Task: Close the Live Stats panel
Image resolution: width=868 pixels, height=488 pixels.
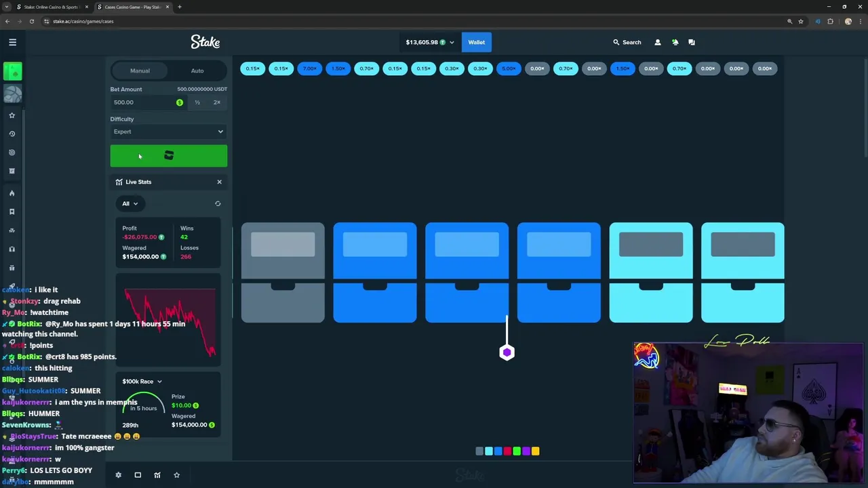Action: tap(219, 182)
